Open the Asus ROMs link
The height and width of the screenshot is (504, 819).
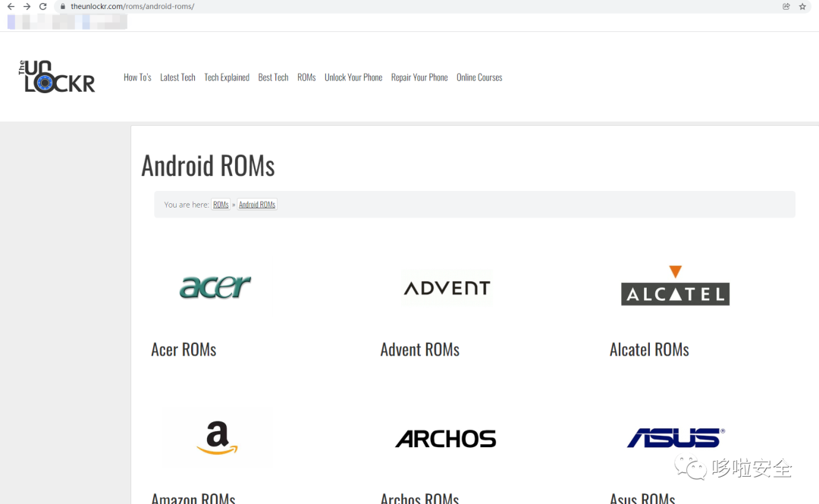(x=642, y=498)
